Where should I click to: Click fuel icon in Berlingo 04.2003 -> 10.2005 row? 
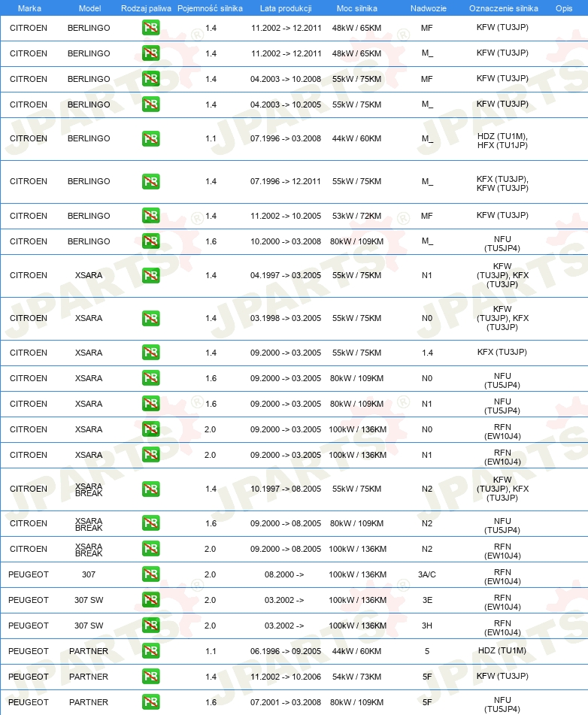click(151, 105)
